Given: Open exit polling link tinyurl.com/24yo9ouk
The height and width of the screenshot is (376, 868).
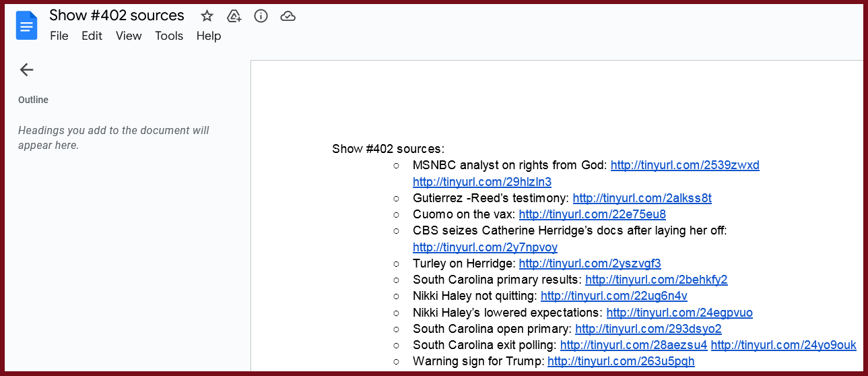Looking at the screenshot, I should coord(784,345).
